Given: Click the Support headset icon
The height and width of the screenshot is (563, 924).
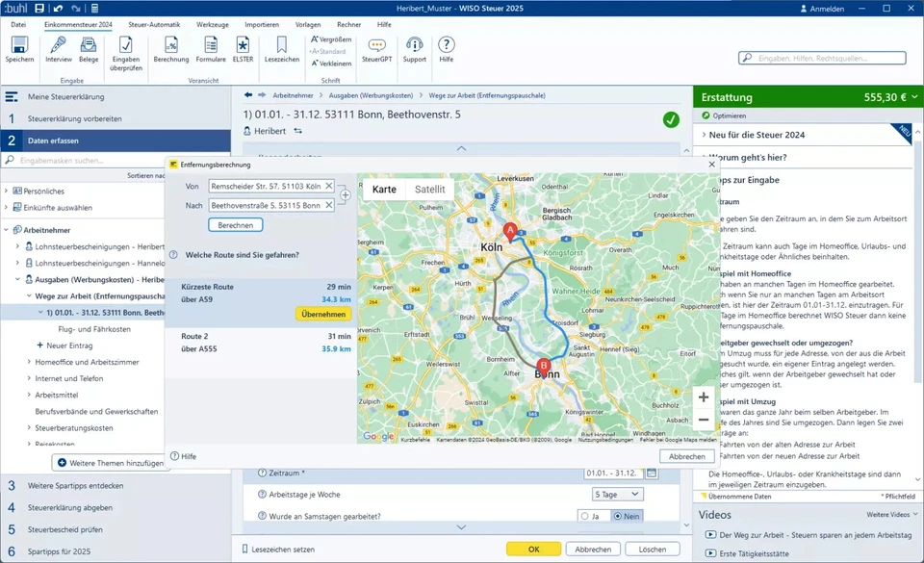Looking at the screenshot, I should click(x=414, y=45).
